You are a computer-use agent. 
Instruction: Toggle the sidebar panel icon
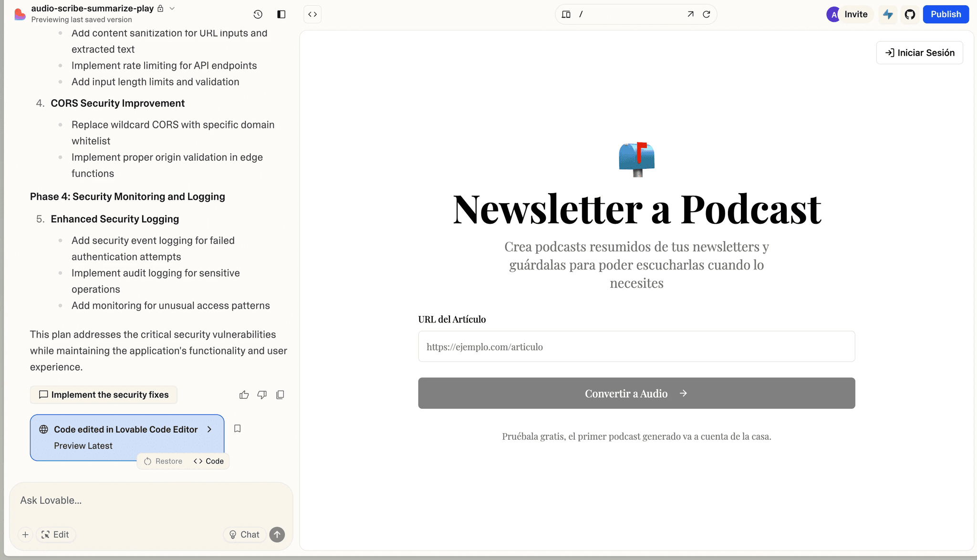[x=281, y=14]
